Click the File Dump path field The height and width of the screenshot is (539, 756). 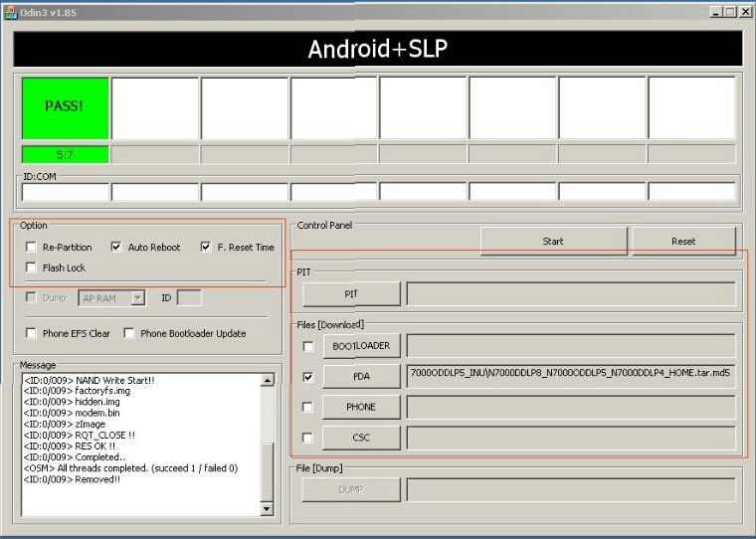571,490
